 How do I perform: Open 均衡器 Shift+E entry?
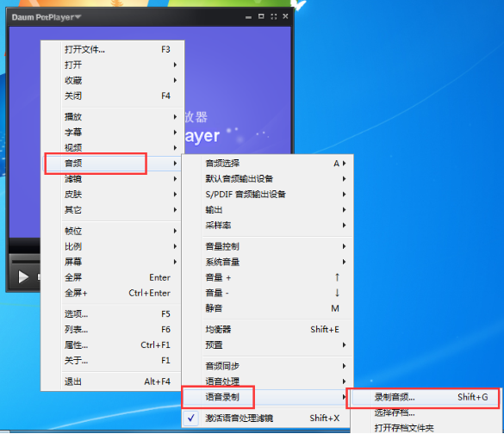point(268,329)
